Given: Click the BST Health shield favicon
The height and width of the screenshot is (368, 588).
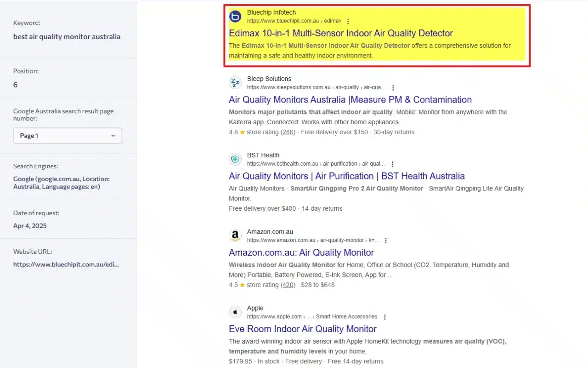Looking at the screenshot, I should click(x=235, y=159).
